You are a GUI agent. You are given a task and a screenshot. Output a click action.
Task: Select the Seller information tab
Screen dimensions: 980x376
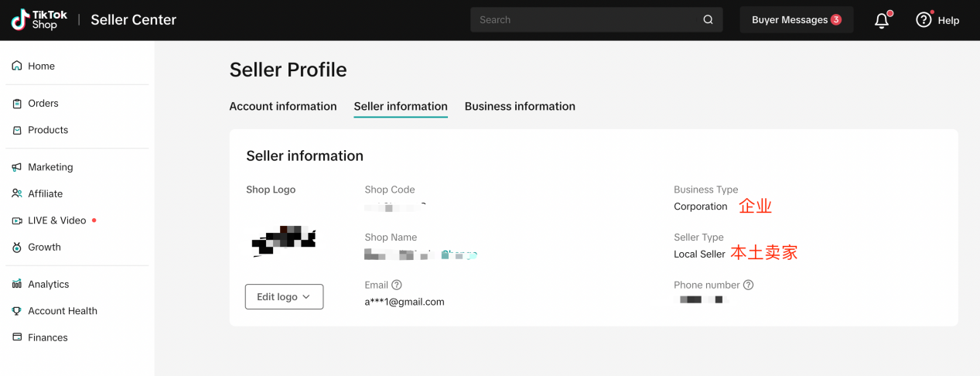tap(401, 107)
